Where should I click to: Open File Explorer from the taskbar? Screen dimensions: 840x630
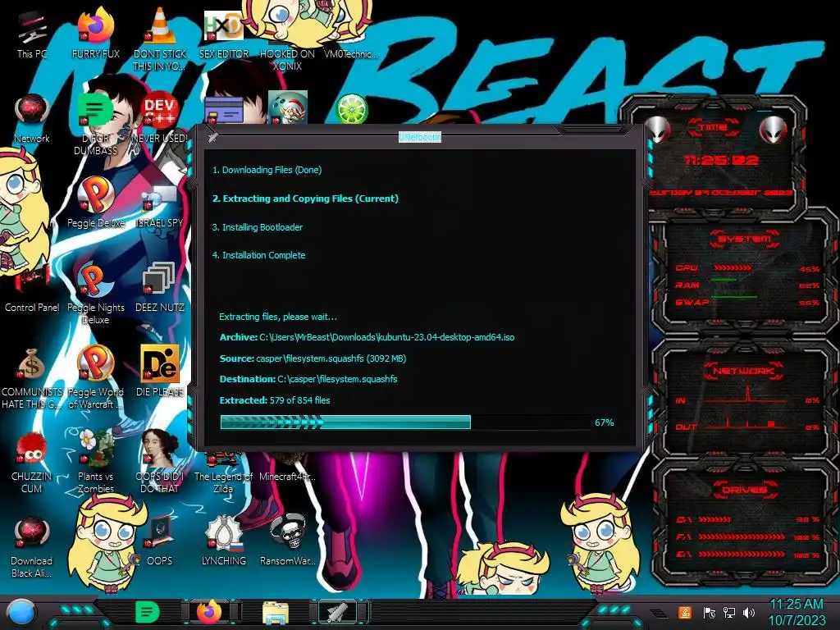(x=276, y=613)
